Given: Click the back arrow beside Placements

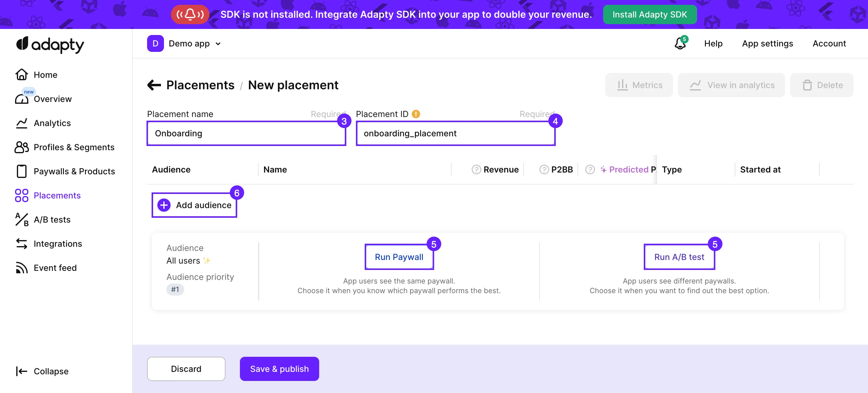Looking at the screenshot, I should 154,85.
